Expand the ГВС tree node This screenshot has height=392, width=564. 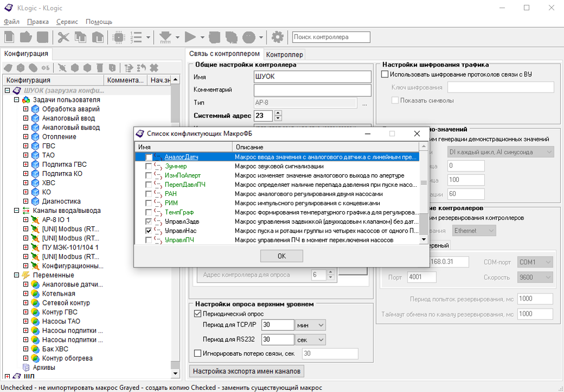[x=25, y=146]
